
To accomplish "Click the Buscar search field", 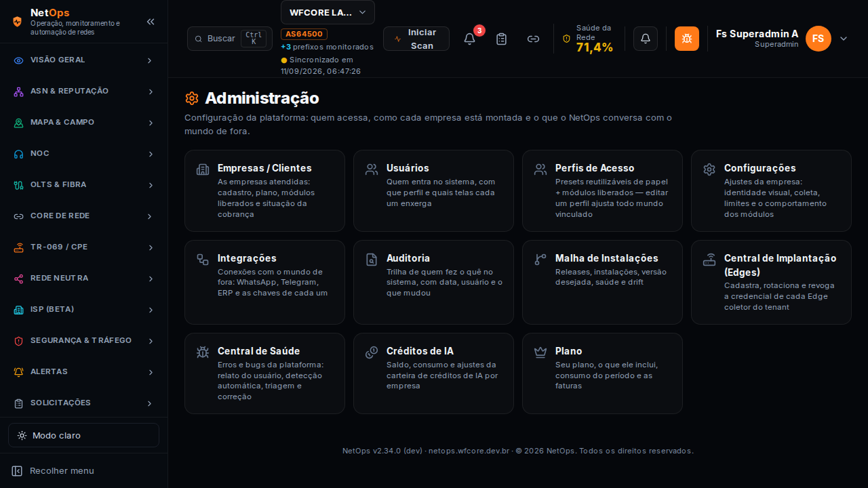I will (230, 39).
